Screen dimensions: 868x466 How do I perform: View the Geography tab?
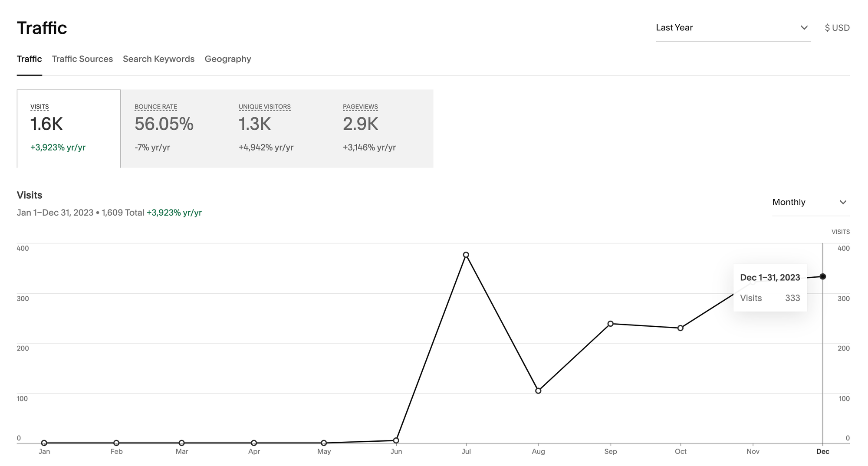click(228, 59)
